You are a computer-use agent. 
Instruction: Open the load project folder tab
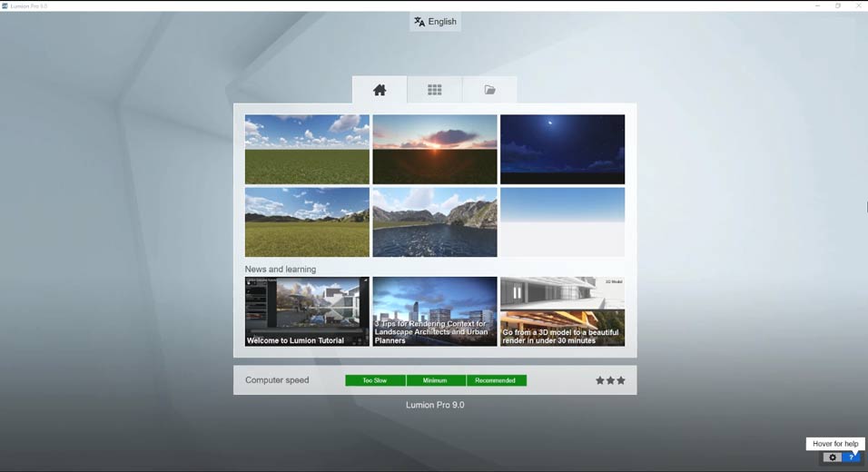pyautogui.click(x=490, y=90)
